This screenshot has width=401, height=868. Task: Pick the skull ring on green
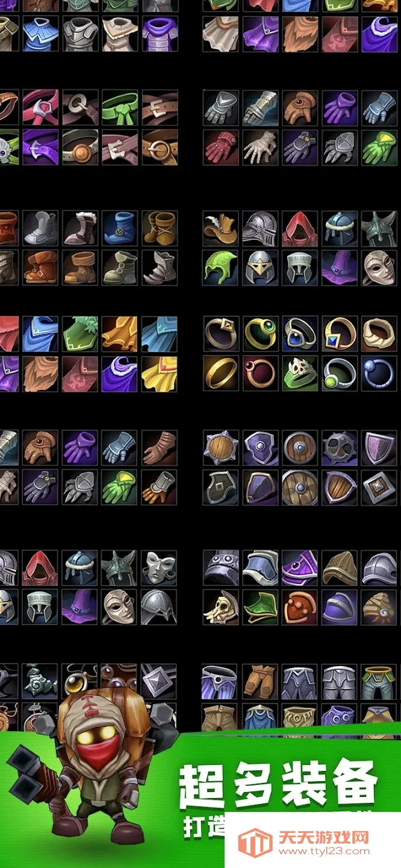pyautogui.click(x=300, y=373)
